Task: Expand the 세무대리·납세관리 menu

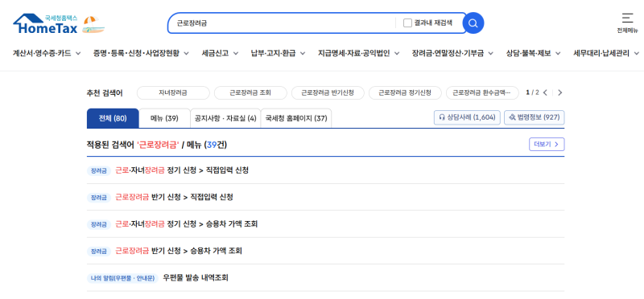Action: (606, 53)
